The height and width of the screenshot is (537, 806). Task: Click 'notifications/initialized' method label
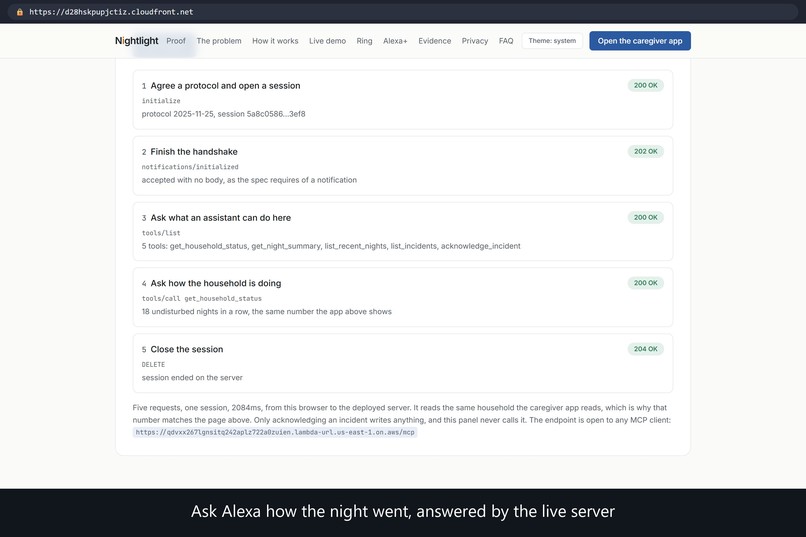coord(190,167)
